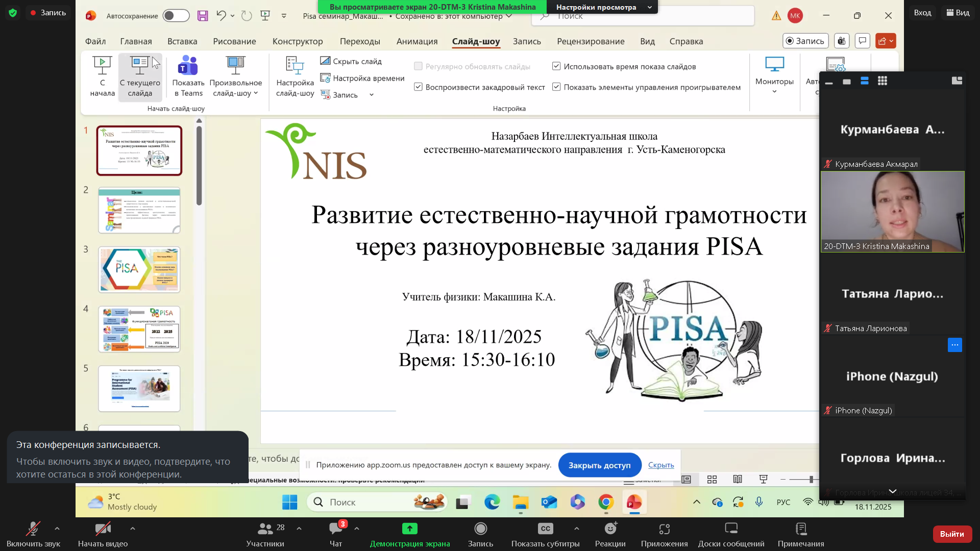Undo the last action in PowerPoint

pyautogui.click(x=220, y=16)
